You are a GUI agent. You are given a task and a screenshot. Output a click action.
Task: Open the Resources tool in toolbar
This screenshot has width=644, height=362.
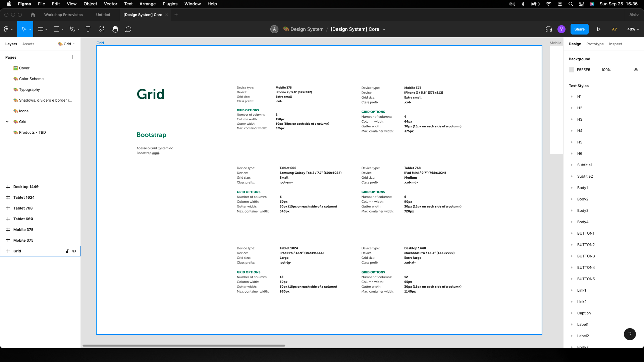[102, 29]
